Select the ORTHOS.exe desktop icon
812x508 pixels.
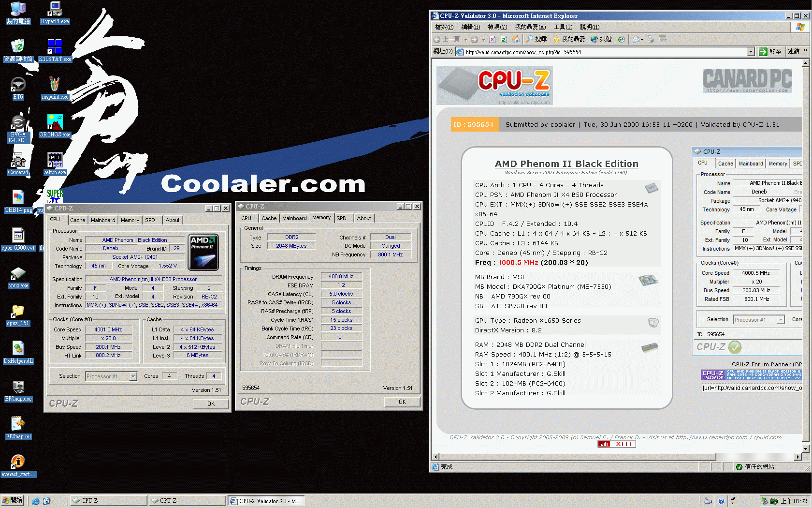(x=55, y=126)
